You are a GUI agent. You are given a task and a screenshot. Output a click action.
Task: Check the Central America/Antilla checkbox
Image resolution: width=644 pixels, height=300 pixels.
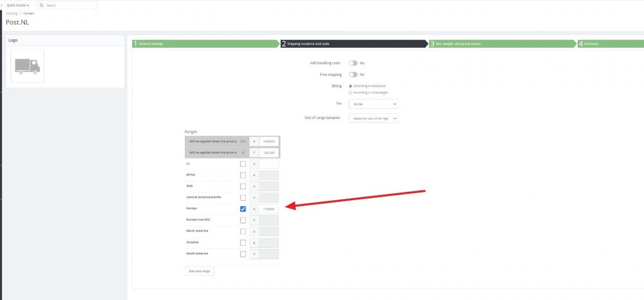[243, 198]
